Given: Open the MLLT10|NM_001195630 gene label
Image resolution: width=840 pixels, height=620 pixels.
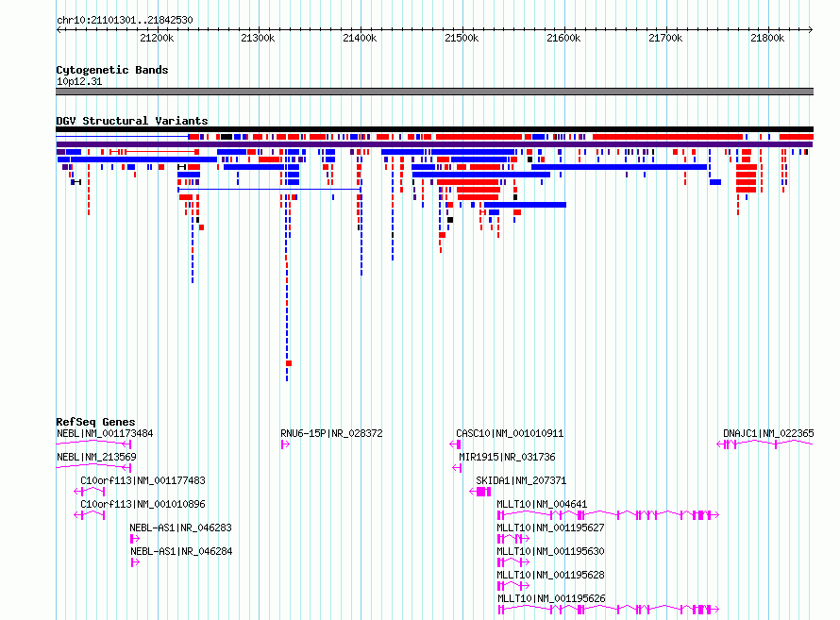Looking at the screenshot, I should [x=550, y=551].
